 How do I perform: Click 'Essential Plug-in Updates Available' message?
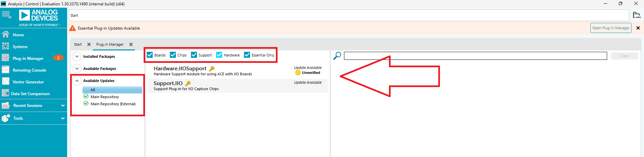(x=109, y=28)
